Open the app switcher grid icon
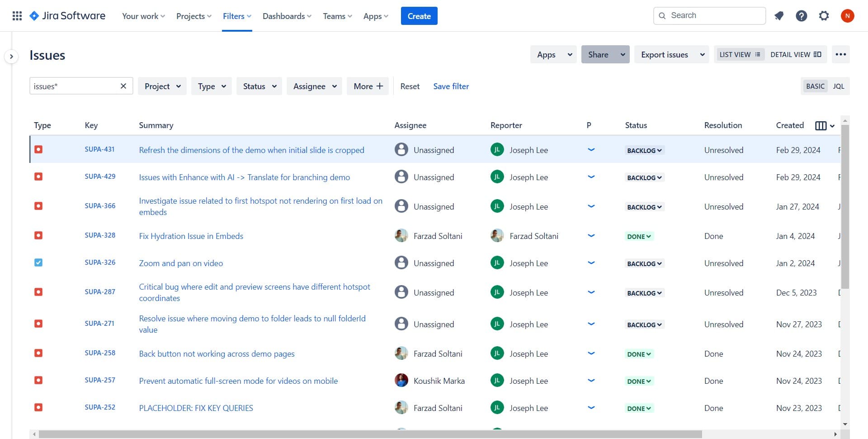 pos(17,16)
